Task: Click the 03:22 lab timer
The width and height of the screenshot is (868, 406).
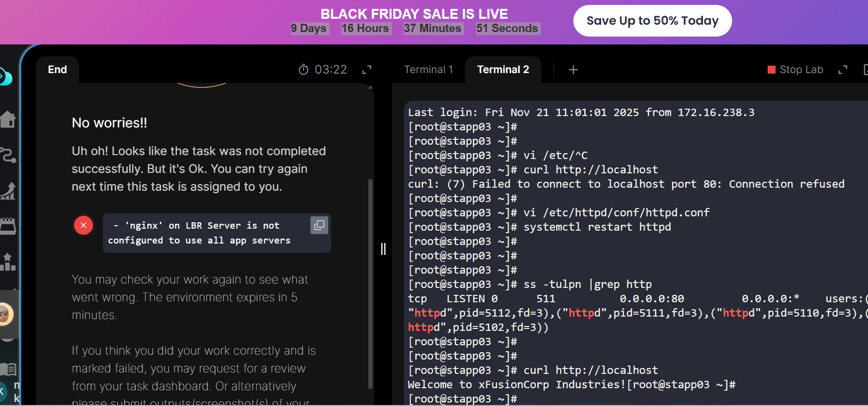Action: 323,70
